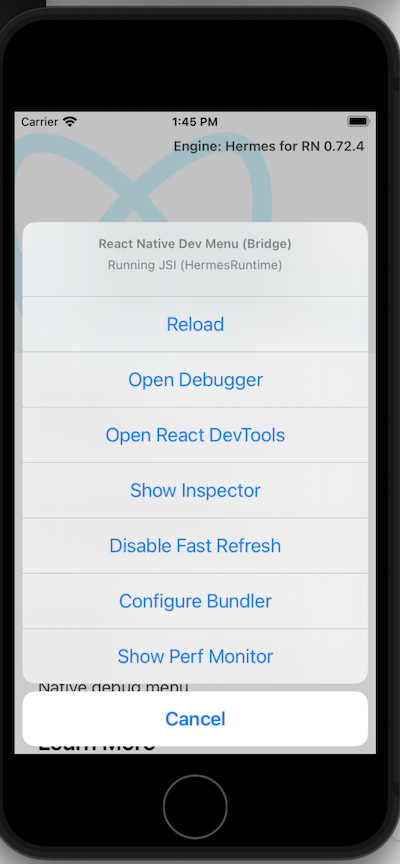Image resolution: width=400 pixels, height=864 pixels.
Task: Cancel the dev menu sheet
Action: click(195, 719)
